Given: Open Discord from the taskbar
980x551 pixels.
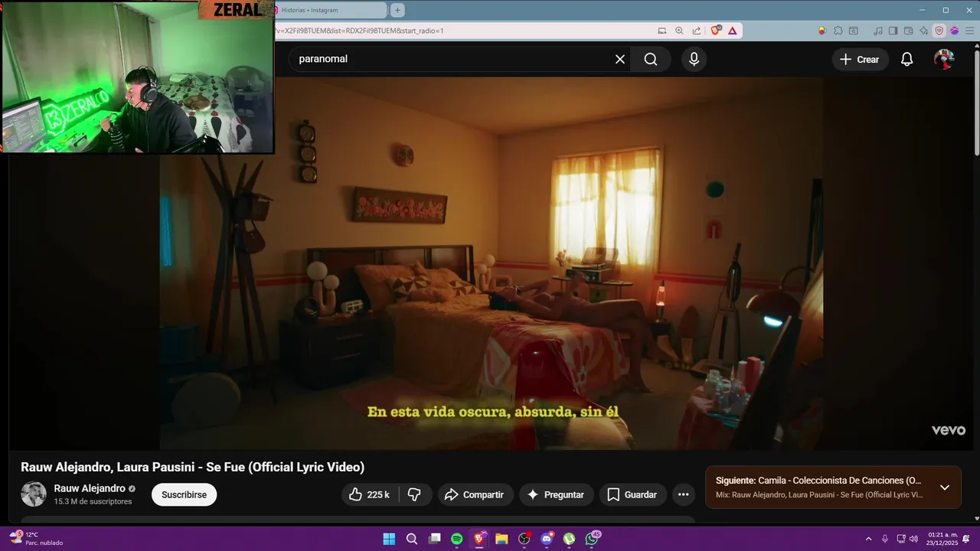Looking at the screenshot, I should coord(547,539).
